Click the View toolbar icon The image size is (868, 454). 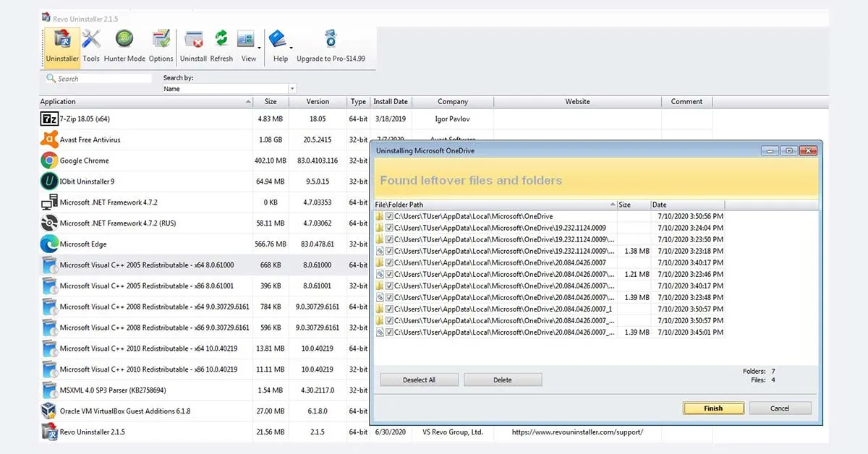246,40
